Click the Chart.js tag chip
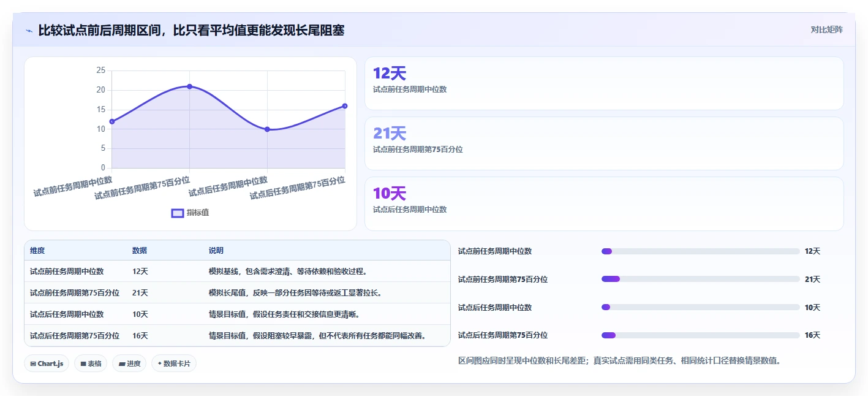This screenshot has height=396, width=868. coord(47,364)
